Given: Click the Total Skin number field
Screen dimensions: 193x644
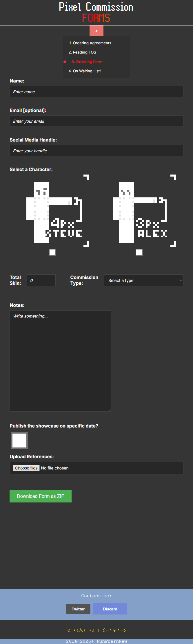Looking at the screenshot, I should [41, 280].
